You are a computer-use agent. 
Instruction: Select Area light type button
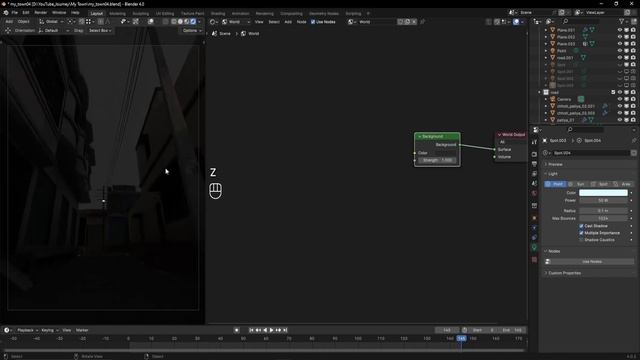(x=622, y=184)
